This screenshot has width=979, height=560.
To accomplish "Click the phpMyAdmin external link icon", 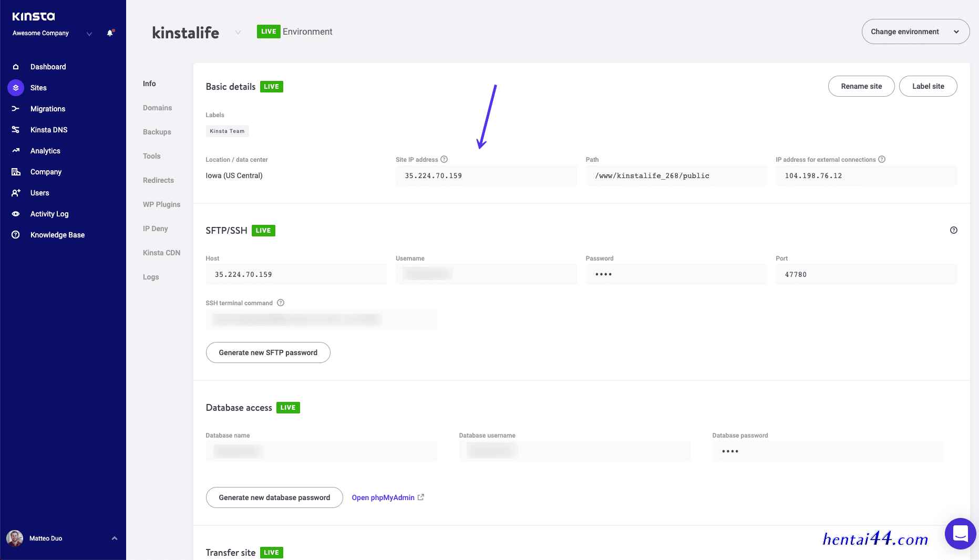I will [x=421, y=497].
